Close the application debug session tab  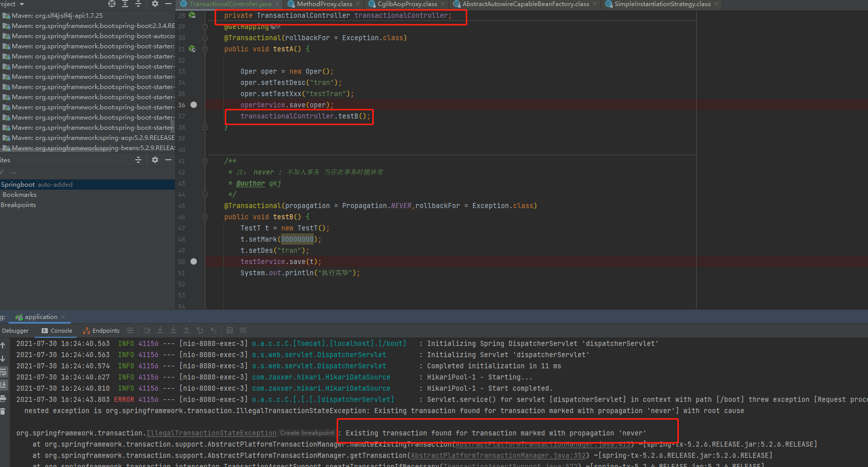click(63, 317)
